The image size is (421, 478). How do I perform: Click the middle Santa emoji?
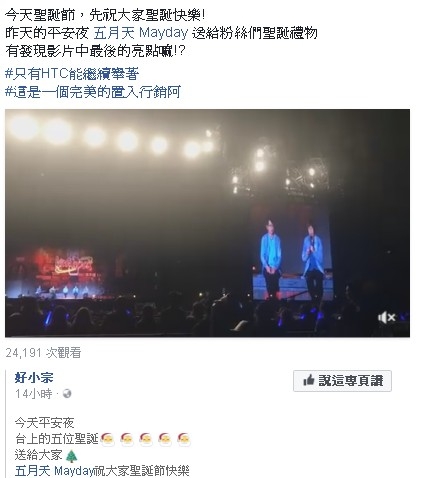point(146,439)
